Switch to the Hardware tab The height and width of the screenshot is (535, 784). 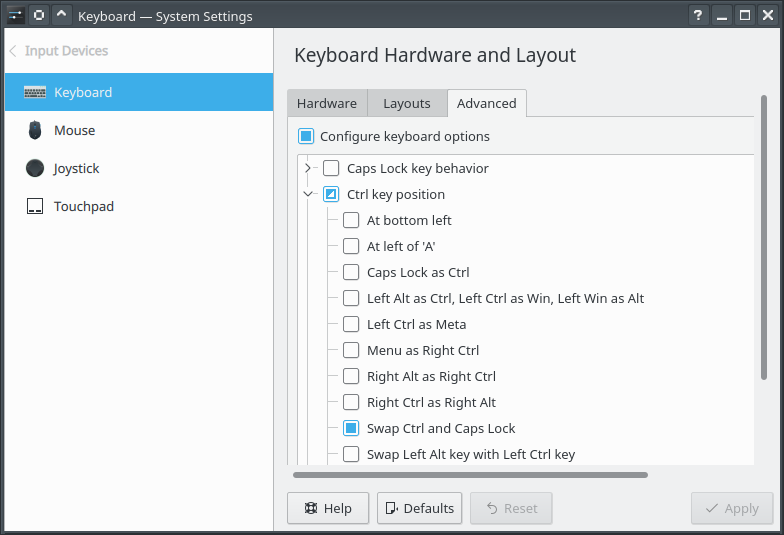tap(327, 103)
